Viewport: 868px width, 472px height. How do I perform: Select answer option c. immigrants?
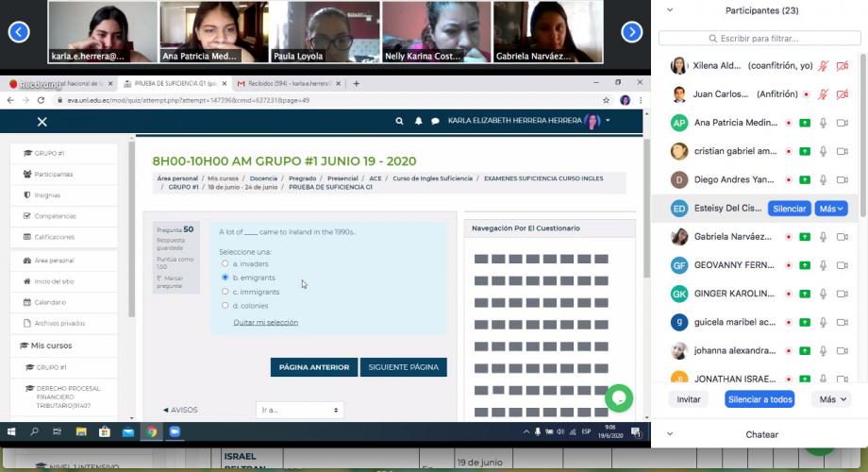225,292
